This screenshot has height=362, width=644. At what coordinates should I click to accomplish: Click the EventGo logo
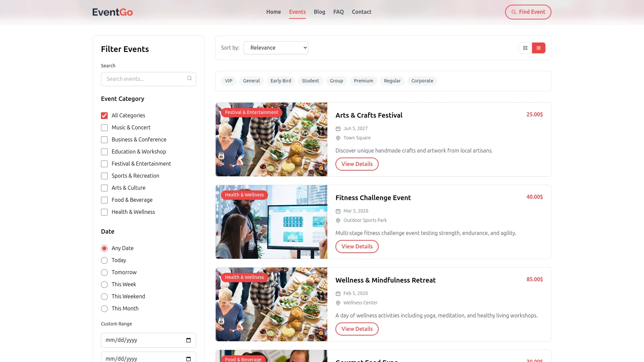pyautogui.click(x=112, y=12)
